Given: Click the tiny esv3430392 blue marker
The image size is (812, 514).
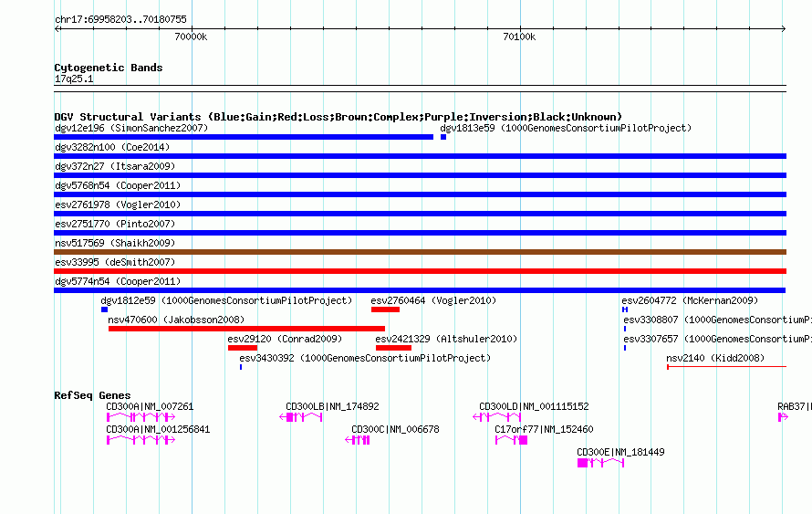Looking at the screenshot, I should pos(241,367).
